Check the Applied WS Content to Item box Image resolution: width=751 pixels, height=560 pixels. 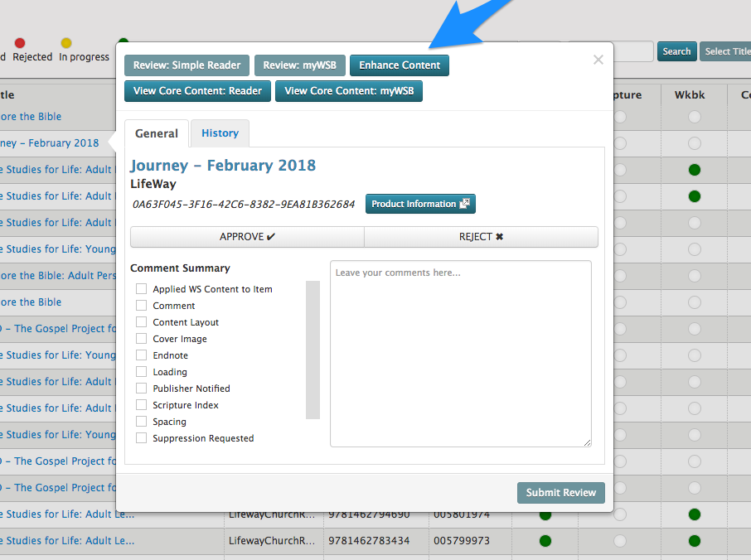click(x=142, y=289)
